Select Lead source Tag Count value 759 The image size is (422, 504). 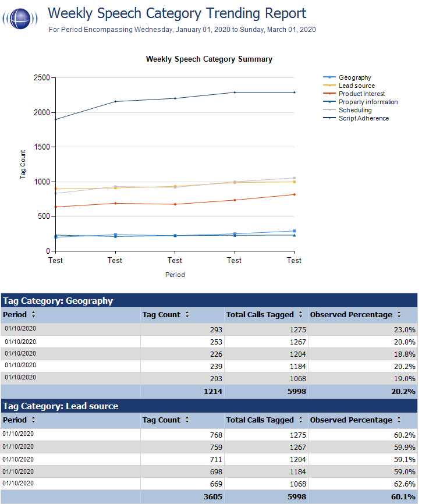point(216,448)
